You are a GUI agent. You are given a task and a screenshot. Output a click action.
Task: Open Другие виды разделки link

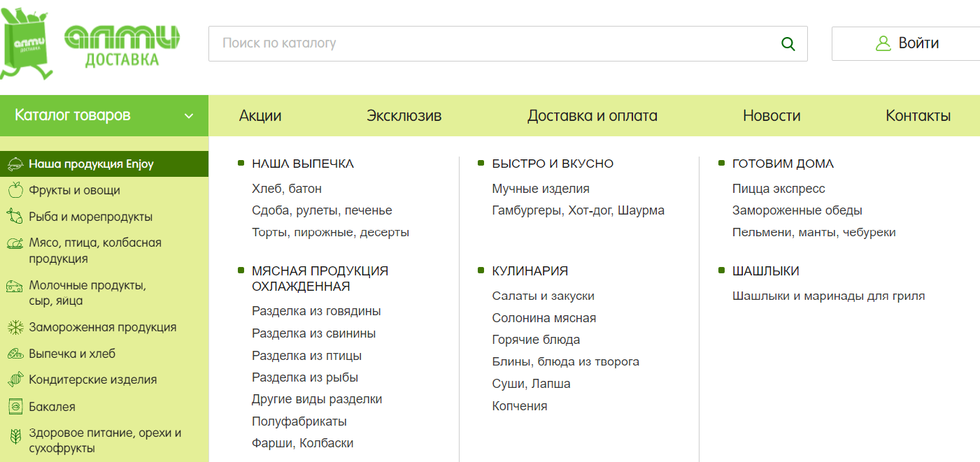click(x=317, y=399)
